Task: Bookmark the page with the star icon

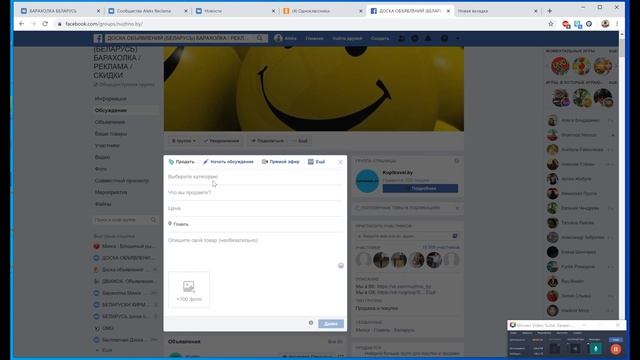Action: tap(551, 24)
